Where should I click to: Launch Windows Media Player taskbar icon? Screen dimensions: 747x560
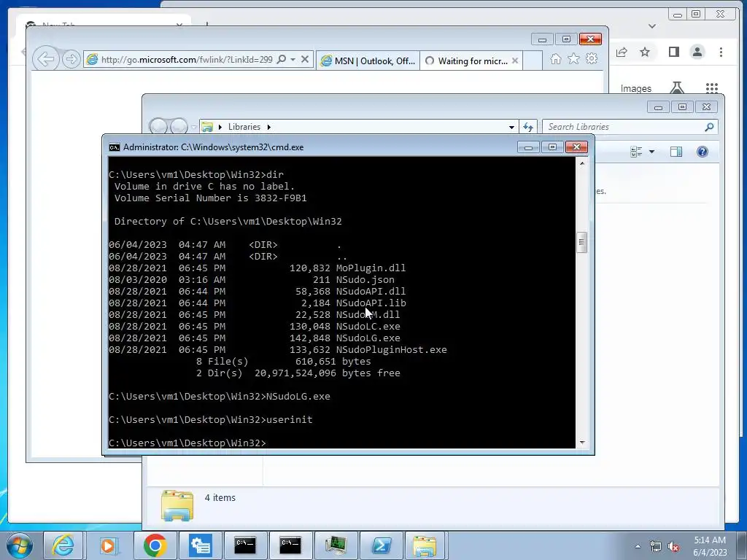coord(109,545)
